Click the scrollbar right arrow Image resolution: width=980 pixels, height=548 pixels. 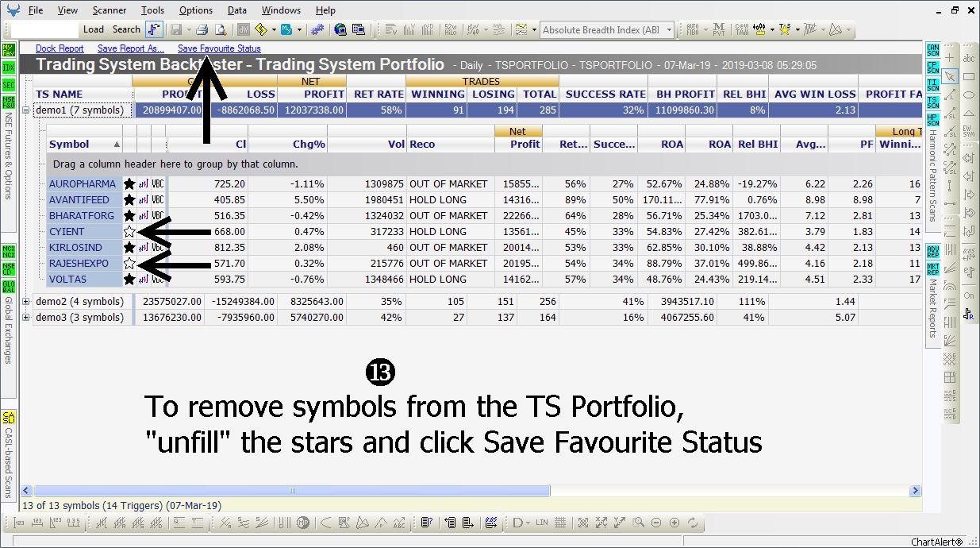coord(917,491)
